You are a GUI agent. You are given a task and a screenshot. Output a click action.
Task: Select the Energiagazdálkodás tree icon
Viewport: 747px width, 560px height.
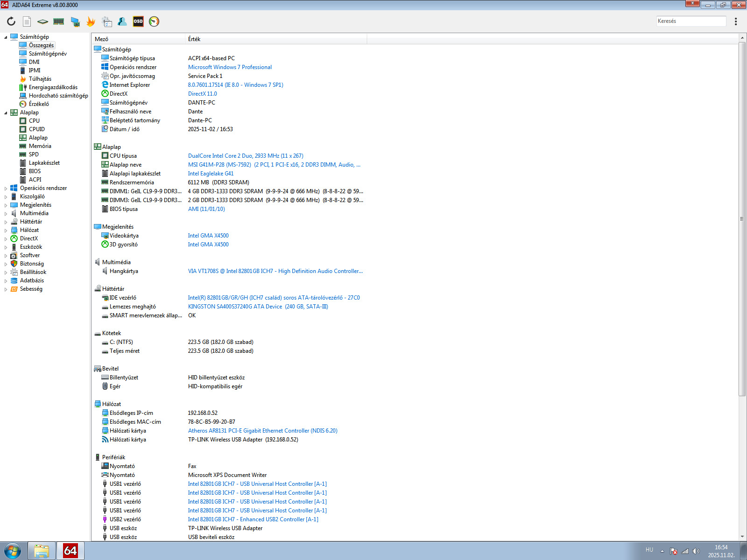pos(23,87)
